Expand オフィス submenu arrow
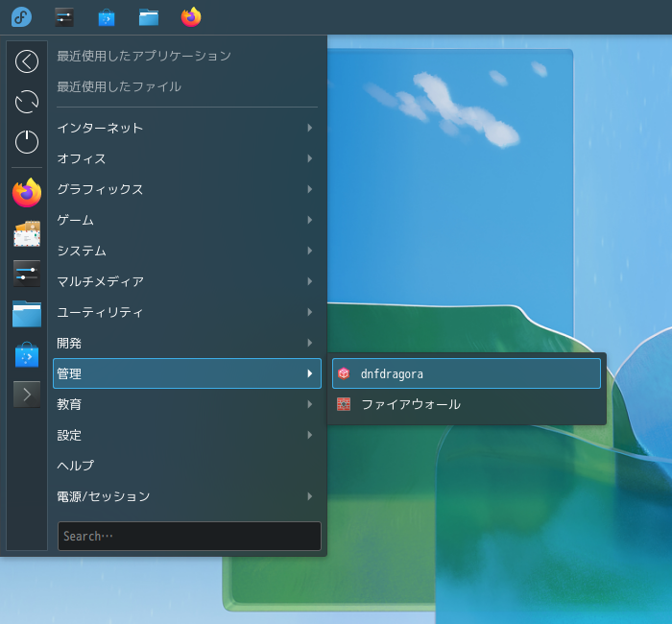Screen dimensions: 672x624 click(310, 158)
